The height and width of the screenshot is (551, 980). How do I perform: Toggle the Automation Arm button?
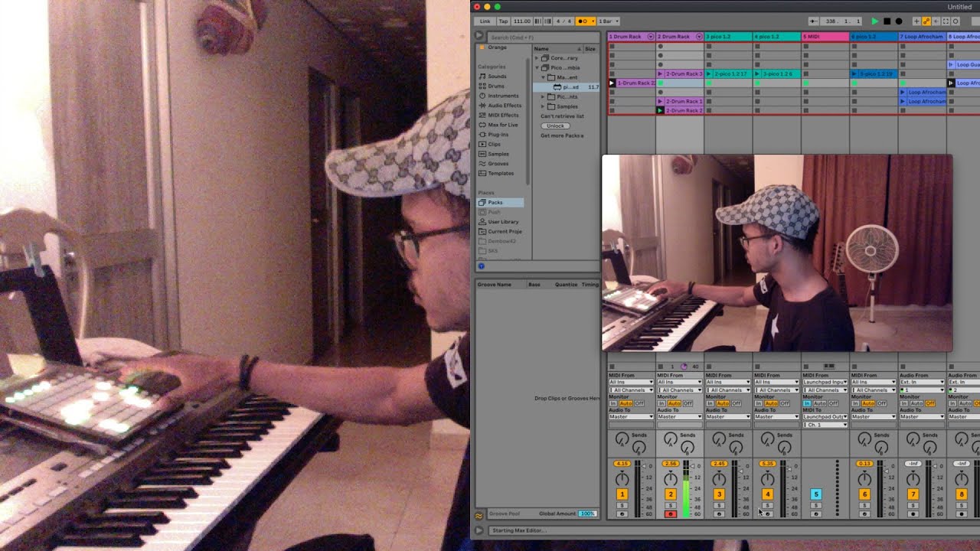[x=926, y=21]
